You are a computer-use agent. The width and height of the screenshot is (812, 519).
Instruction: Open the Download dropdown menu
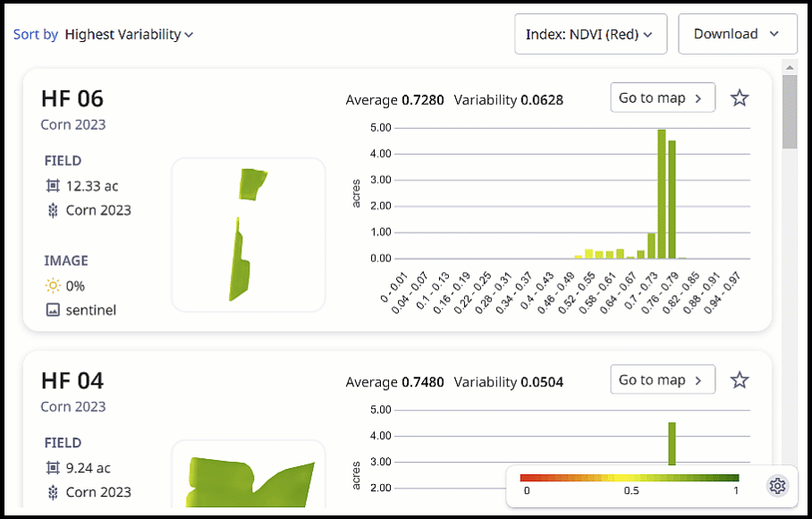point(737,35)
